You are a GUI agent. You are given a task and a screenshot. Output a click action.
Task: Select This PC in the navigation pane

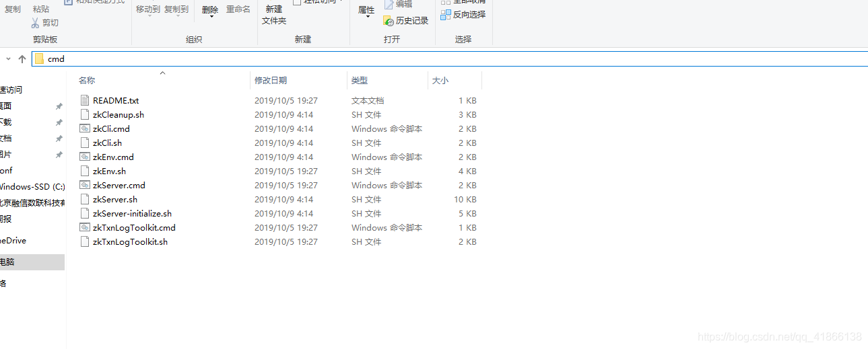(32, 262)
